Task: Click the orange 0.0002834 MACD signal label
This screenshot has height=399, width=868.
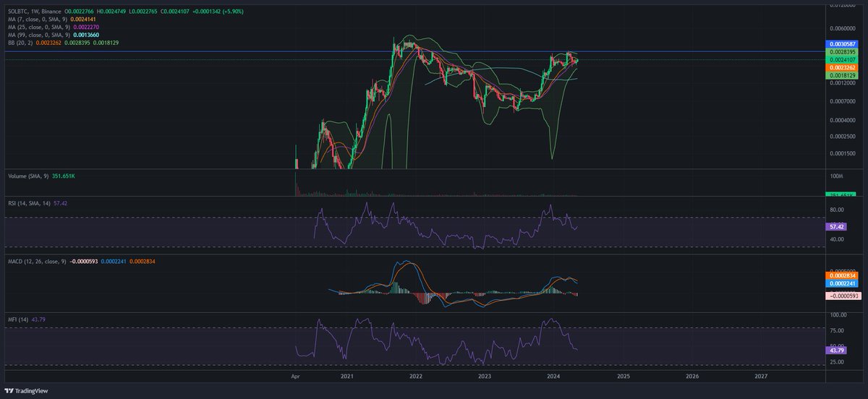Action: tap(842, 276)
